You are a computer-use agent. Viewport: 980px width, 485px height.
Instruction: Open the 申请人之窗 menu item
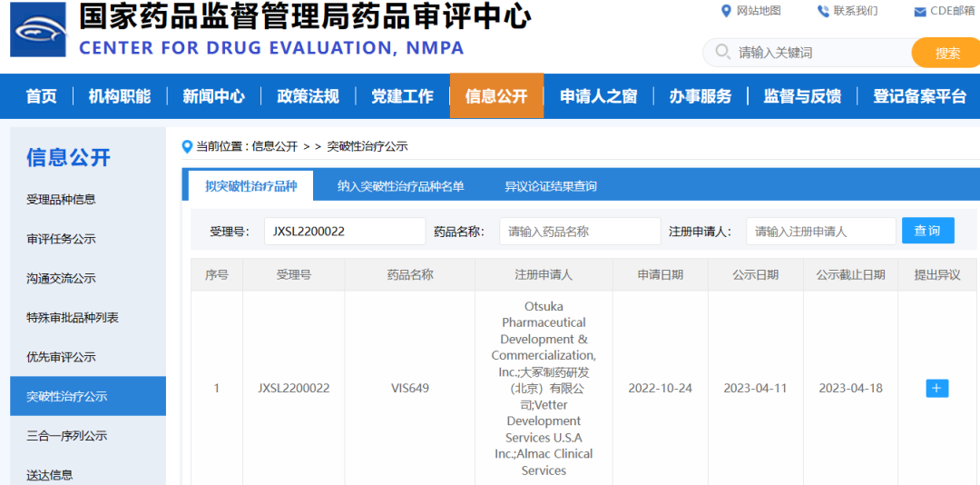tap(598, 96)
